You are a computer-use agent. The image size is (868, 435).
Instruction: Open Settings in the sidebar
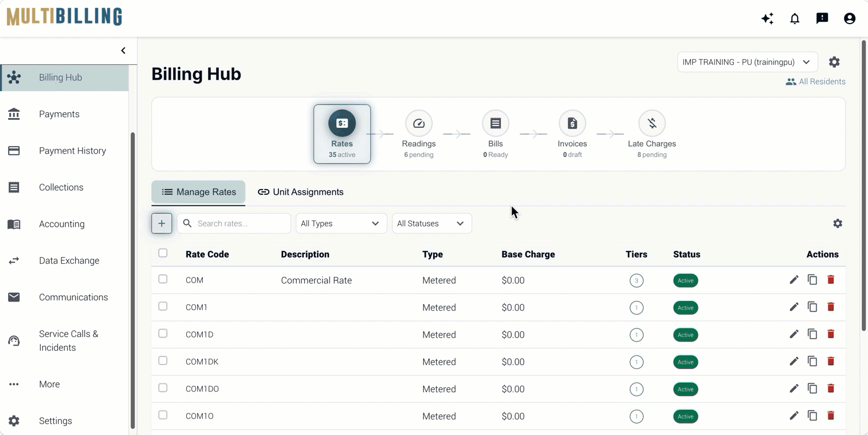[x=65, y=421]
